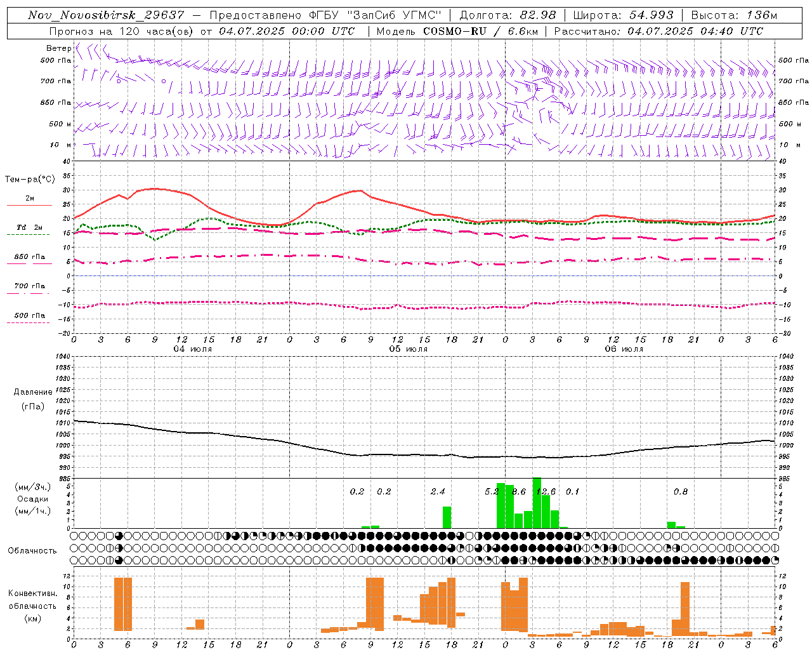Click the 0.1 precipitation total value
812x650 pixels.
[x=572, y=491]
